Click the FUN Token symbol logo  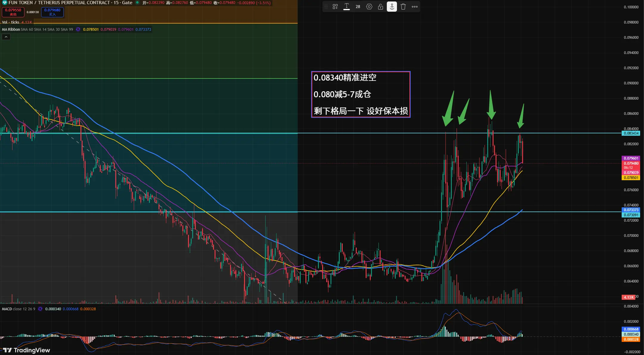(4, 3)
